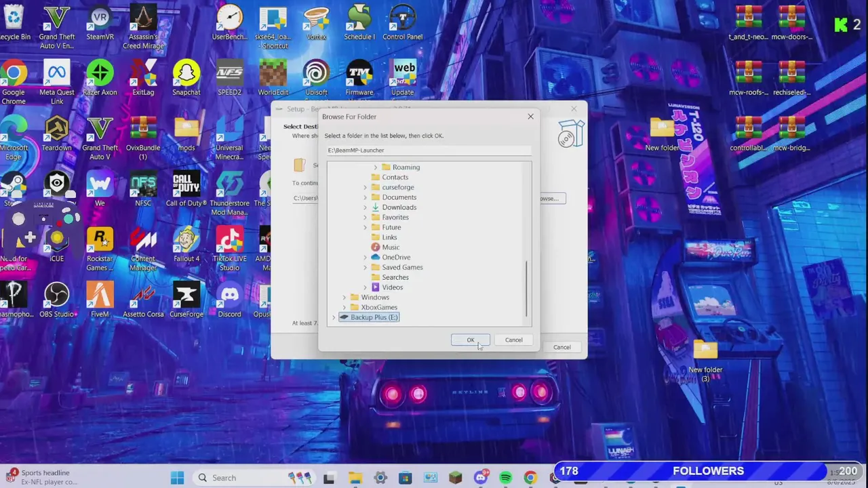Image resolution: width=868 pixels, height=488 pixels.
Task: Open the OvixBundle (1) archive icon
Action: (x=143, y=139)
